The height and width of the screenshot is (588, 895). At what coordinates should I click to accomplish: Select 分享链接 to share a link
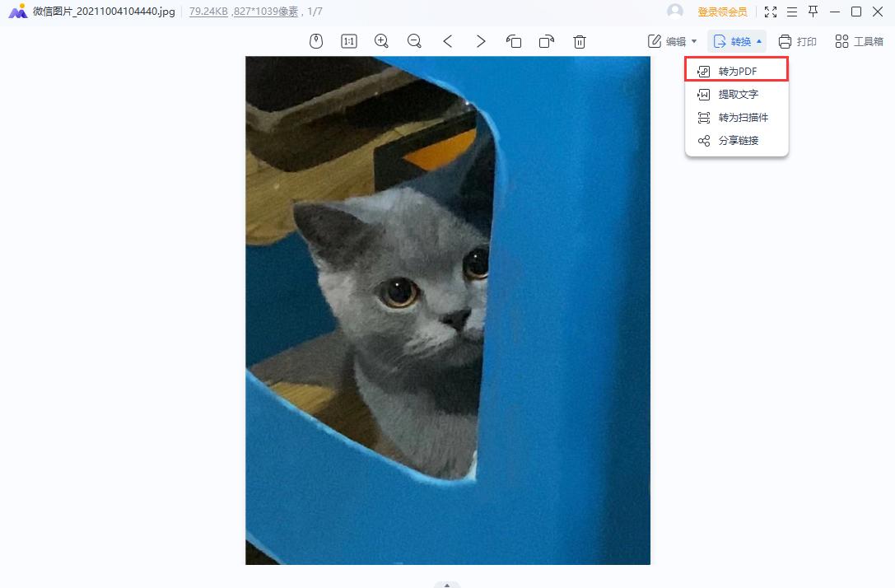[x=735, y=140]
